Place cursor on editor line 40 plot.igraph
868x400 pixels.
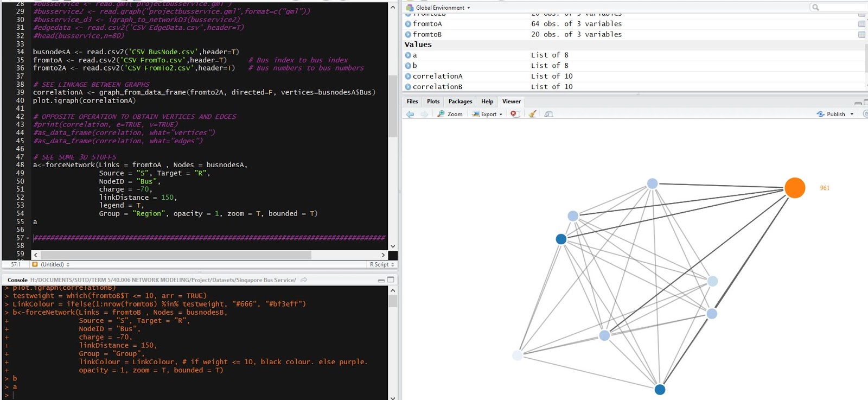point(84,100)
